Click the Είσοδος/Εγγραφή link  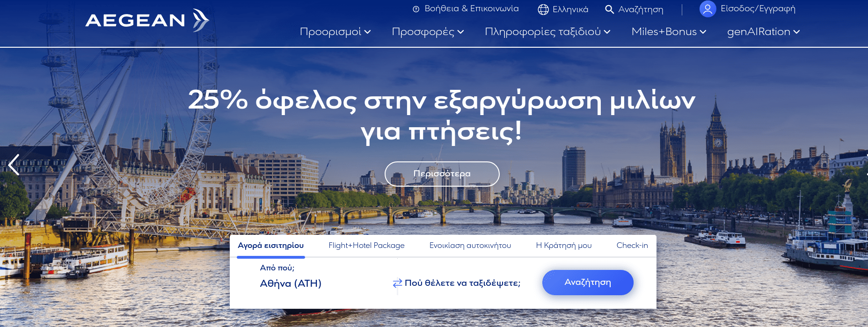[x=758, y=9]
